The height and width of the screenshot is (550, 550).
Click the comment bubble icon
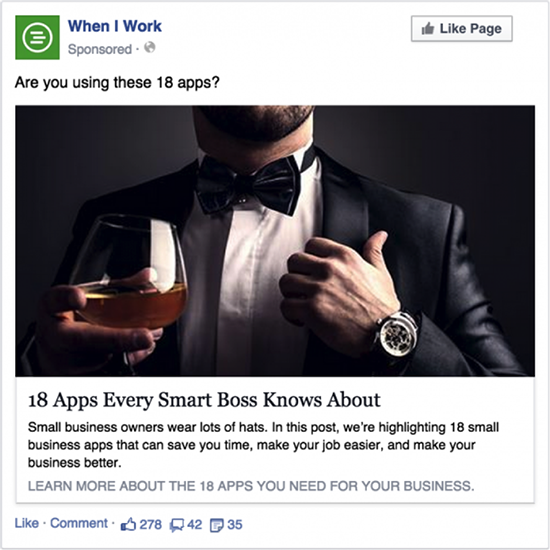(x=177, y=525)
